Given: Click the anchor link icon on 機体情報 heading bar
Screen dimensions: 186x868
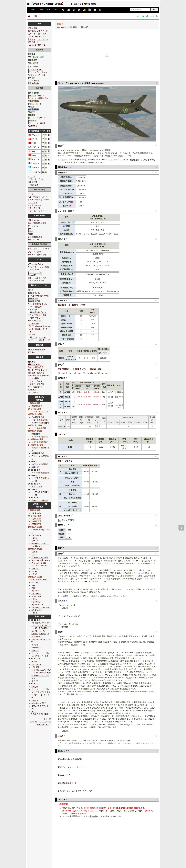Looking at the screenshot, I should coord(156,167).
